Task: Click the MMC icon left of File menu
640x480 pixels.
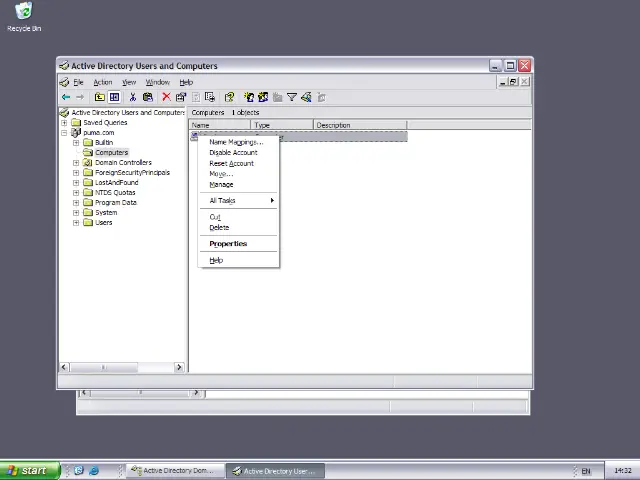Action: 64,82
